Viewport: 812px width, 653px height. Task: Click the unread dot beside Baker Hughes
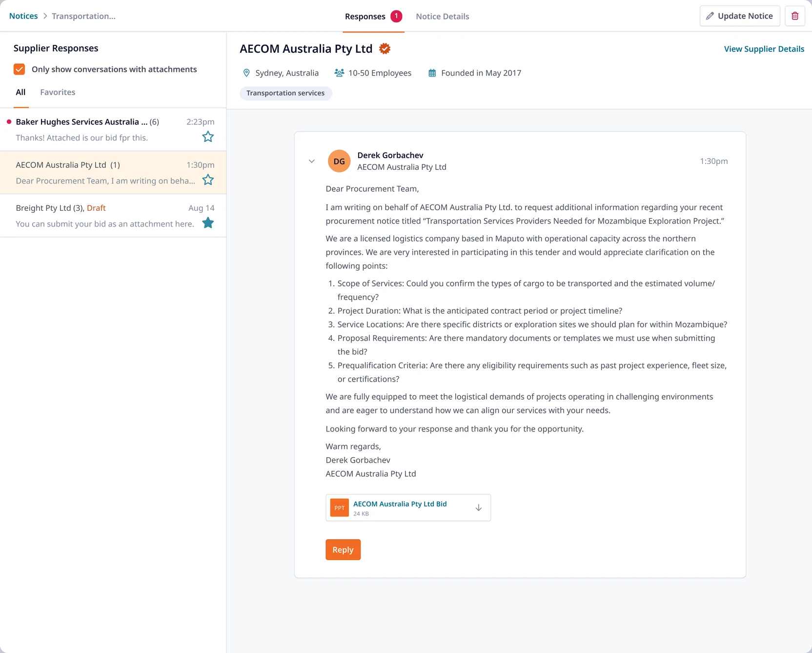point(9,122)
